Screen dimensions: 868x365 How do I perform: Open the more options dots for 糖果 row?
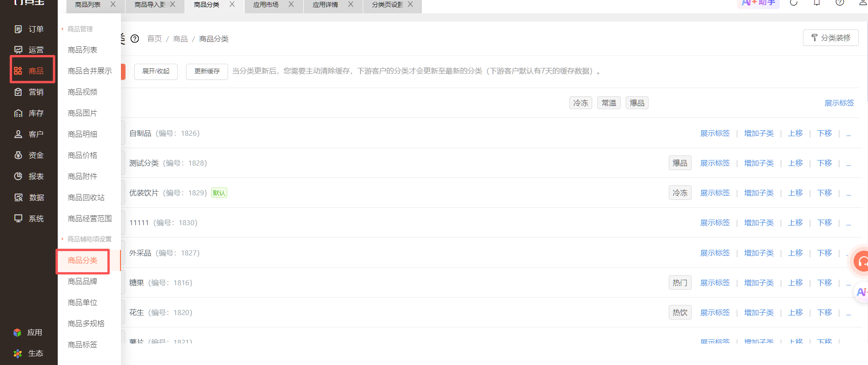pyautogui.click(x=849, y=284)
